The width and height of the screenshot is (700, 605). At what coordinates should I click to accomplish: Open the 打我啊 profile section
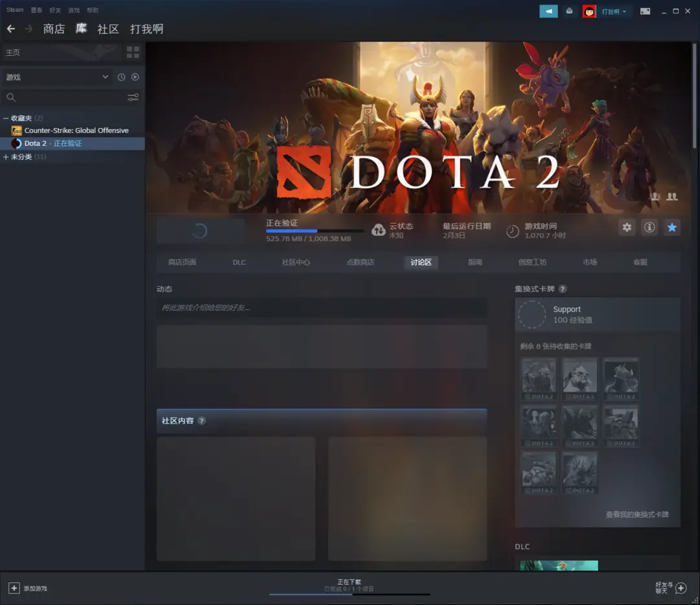pyautogui.click(x=146, y=29)
